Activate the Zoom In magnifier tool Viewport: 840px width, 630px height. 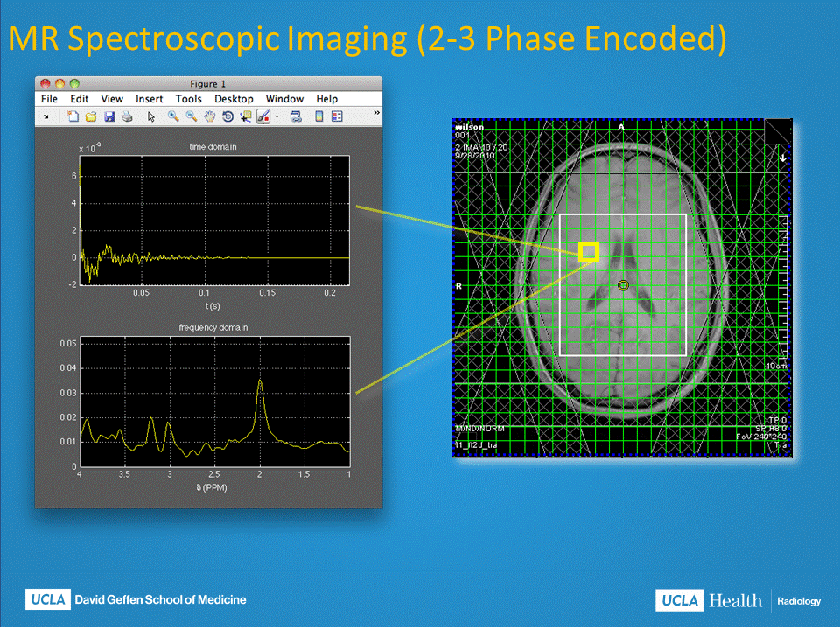tap(173, 116)
